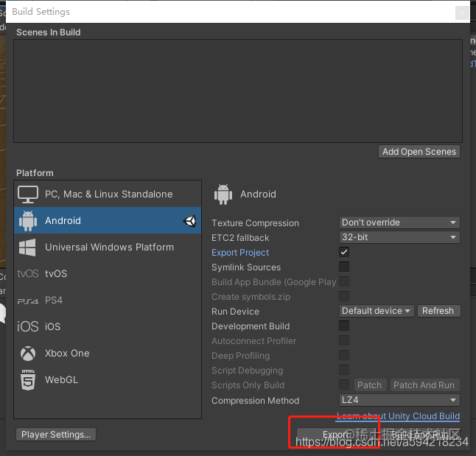476x456 pixels.
Task: Click the Android icon in settings header
Action: tap(223, 194)
